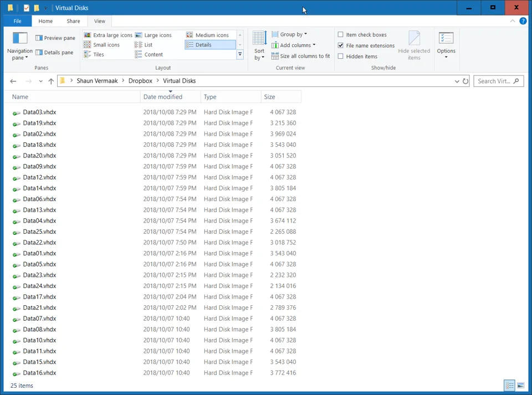Viewport: 532px width, 395px height.
Task: Collapse the ribbon with the chevron
Action: pyautogui.click(x=512, y=21)
